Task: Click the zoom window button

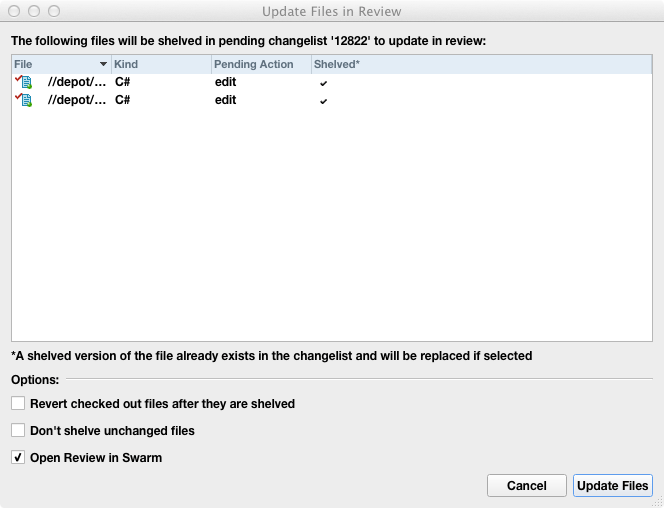Action: click(x=53, y=12)
